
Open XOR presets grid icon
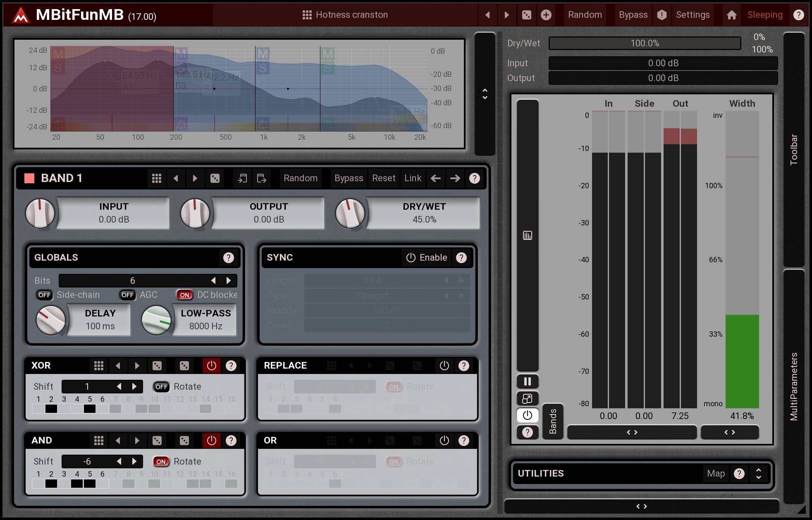click(98, 366)
